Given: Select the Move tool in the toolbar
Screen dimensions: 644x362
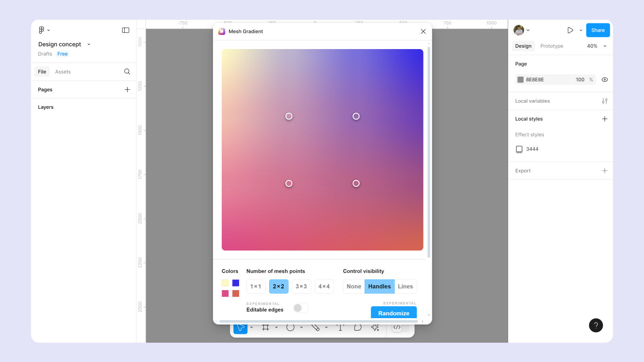Looking at the screenshot, I should tap(240, 328).
